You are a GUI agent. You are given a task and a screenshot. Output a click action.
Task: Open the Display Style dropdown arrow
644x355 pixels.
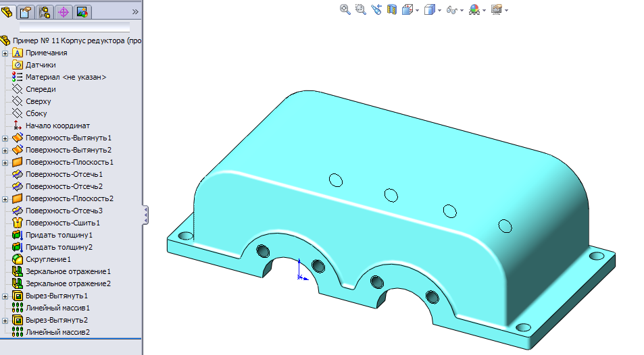point(439,10)
